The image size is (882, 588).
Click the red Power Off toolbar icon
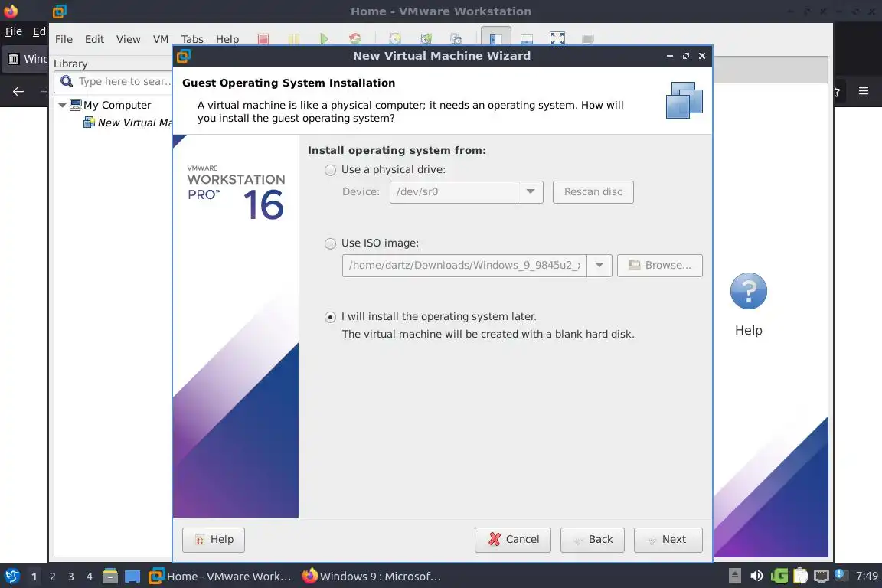[x=263, y=39]
